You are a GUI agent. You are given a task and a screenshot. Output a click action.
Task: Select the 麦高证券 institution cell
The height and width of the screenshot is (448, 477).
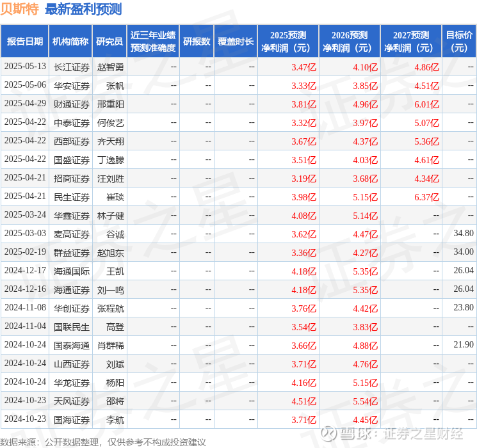click(72, 234)
